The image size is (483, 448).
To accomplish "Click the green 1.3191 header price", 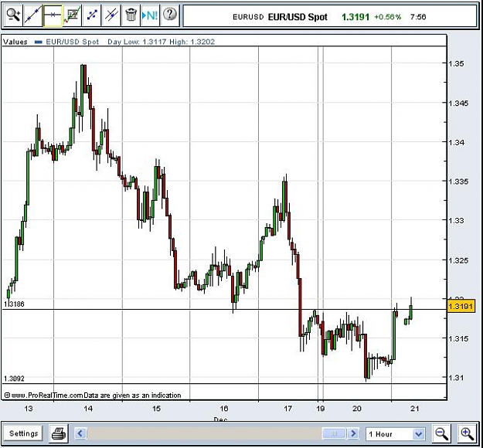I will point(355,17).
